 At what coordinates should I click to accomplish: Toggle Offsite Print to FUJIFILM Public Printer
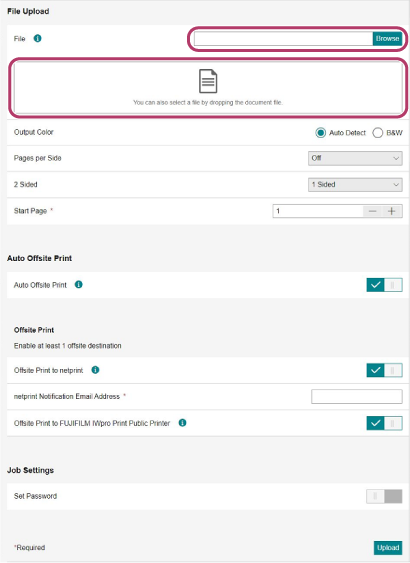pos(384,423)
